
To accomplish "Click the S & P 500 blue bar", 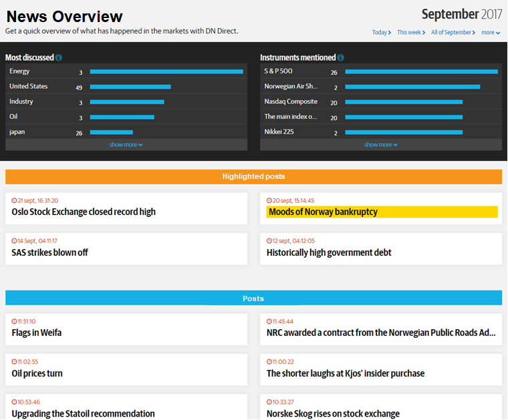I will pos(422,71).
